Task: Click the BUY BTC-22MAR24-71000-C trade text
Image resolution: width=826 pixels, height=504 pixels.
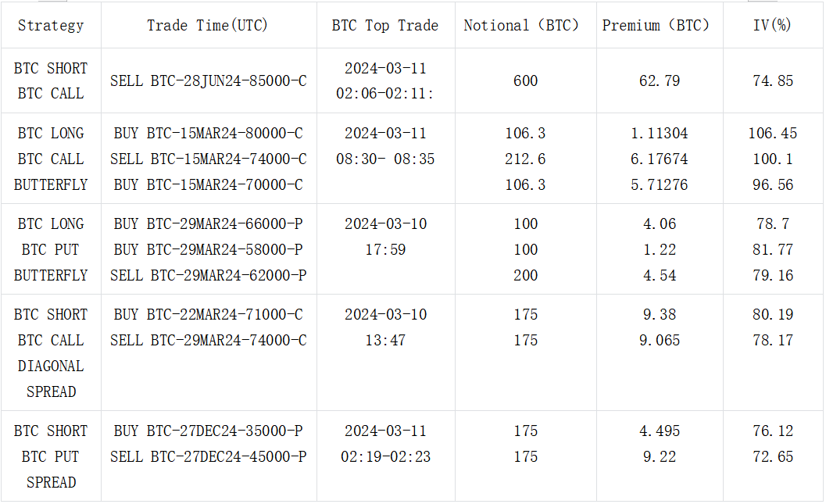Action: pyautogui.click(x=208, y=315)
